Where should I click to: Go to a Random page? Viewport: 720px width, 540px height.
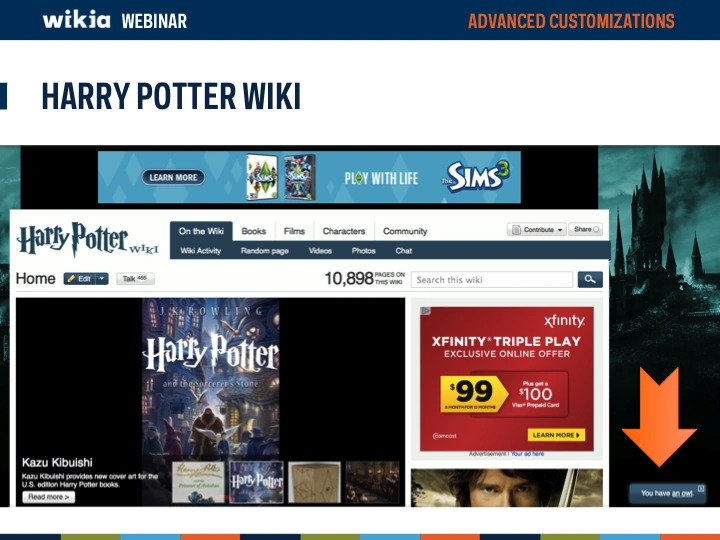point(264,251)
